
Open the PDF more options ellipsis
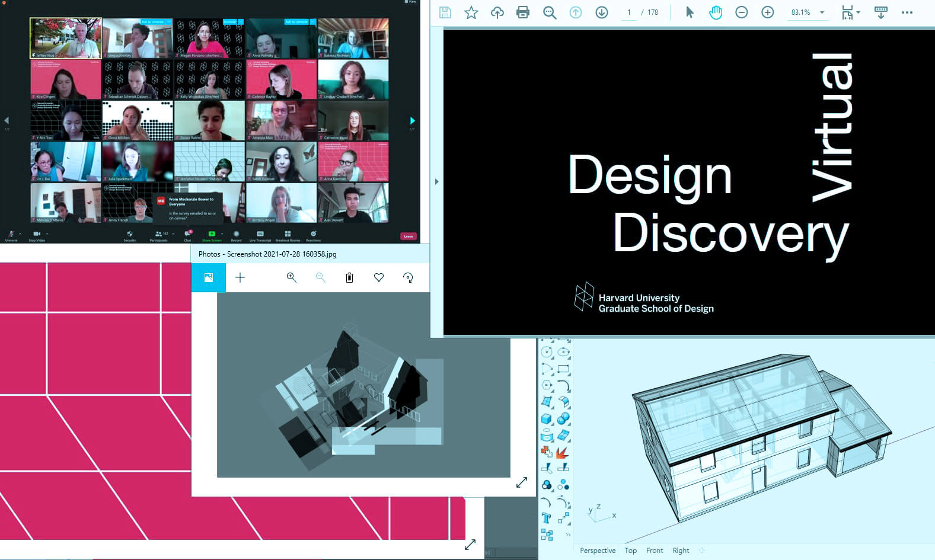(x=907, y=12)
